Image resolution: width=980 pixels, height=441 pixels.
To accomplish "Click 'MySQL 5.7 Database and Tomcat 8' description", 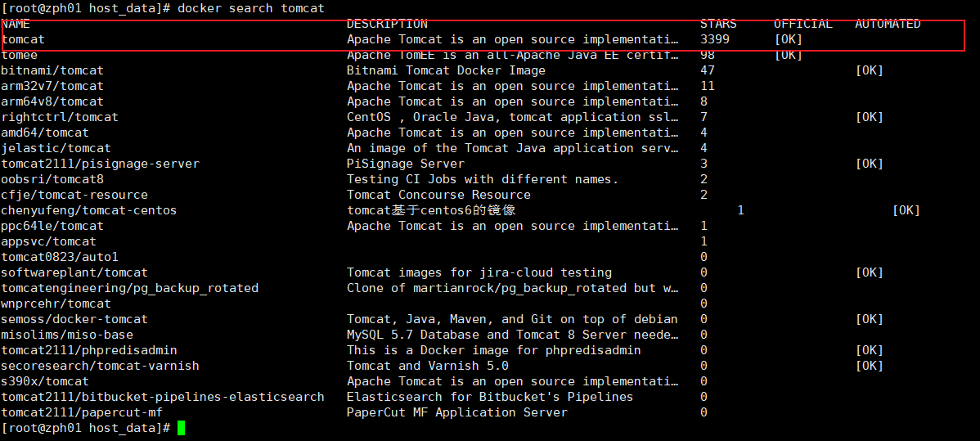I will click(513, 335).
